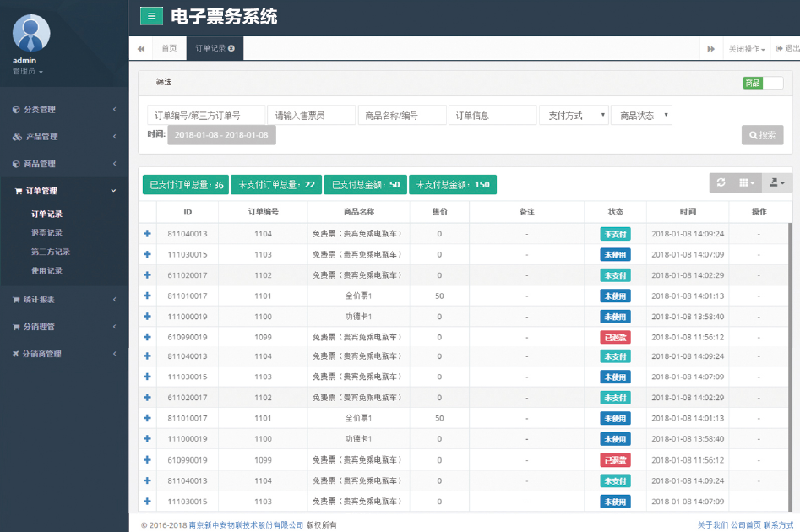Click the 已退款 status on first order 1099

(x=615, y=337)
